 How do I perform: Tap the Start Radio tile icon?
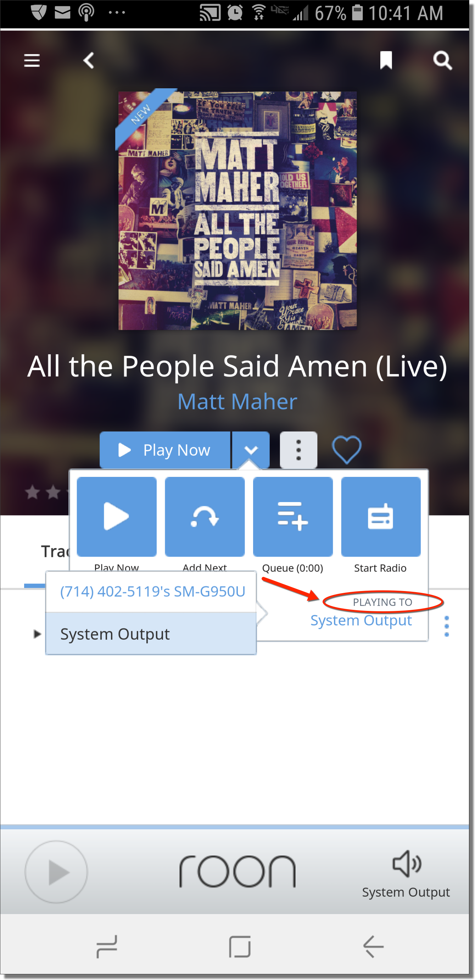click(x=381, y=517)
